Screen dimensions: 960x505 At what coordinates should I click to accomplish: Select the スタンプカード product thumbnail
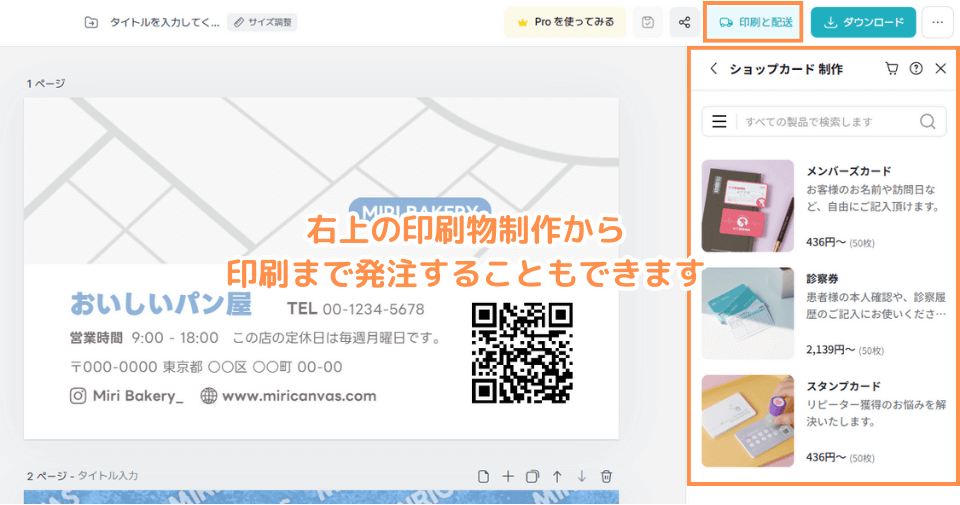coord(748,421)
